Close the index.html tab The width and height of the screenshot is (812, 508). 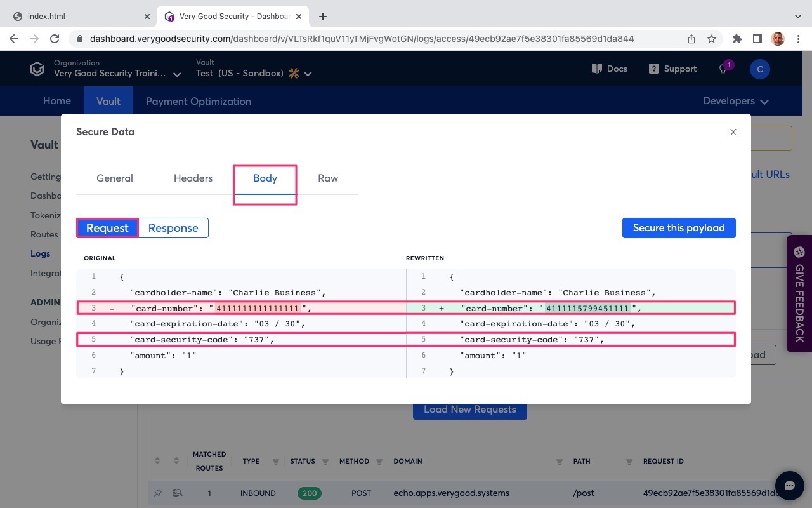pyautogui.click(x=148, y=17)
